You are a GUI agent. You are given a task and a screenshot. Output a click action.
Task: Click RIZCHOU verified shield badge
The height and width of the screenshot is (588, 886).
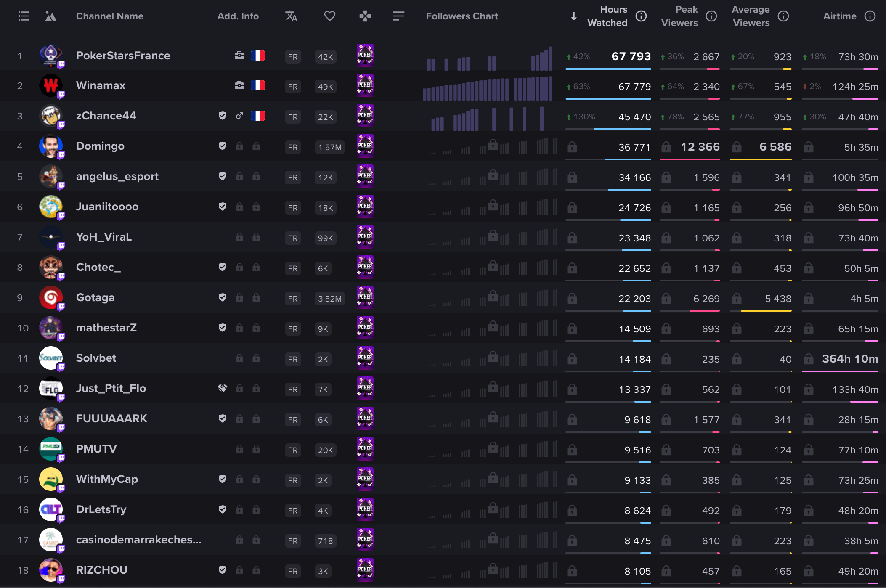[223, 570]
